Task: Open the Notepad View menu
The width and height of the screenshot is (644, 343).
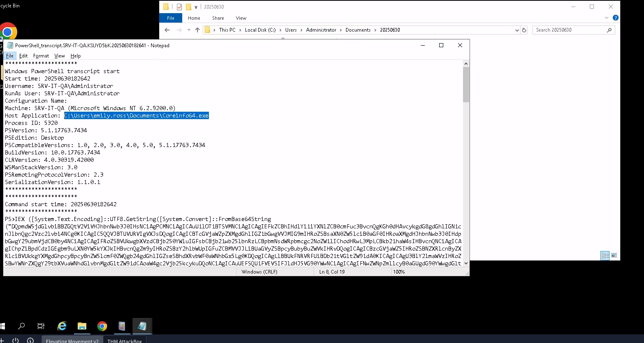Action: coord(60,56)
